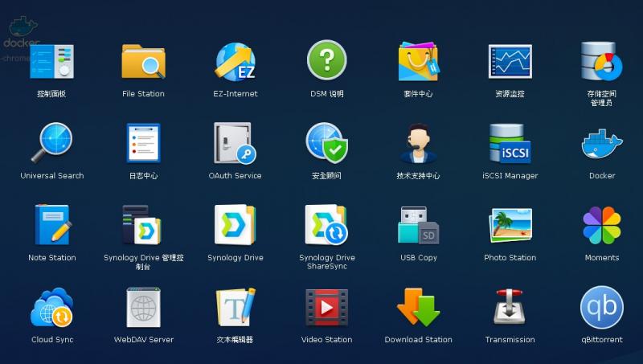643x364 pixels.
Task: Open 套件中心 Package Center
Action: pos(418,61)
